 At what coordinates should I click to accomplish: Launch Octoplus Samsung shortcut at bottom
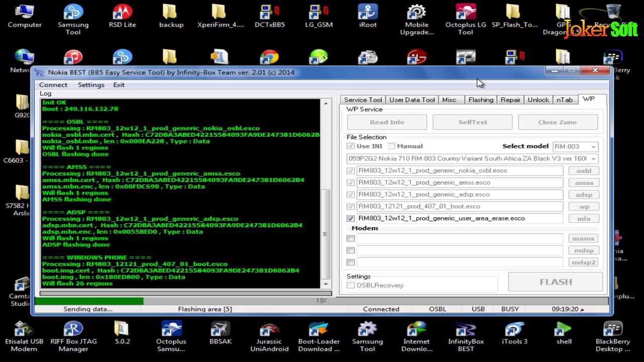[x=171, y=336]
